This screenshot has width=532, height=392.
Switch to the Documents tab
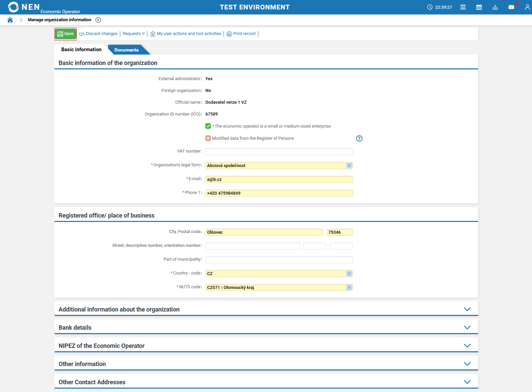pos(127,50)
